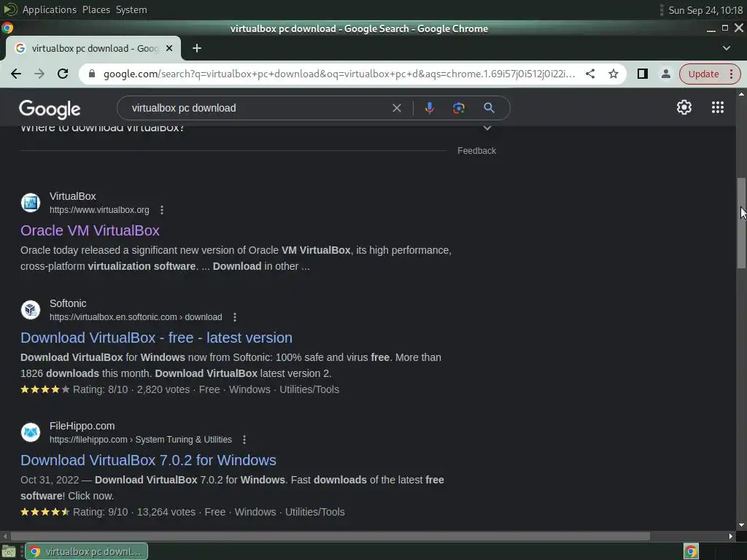Click show desktop icon in taskbar

click(9, 551)
